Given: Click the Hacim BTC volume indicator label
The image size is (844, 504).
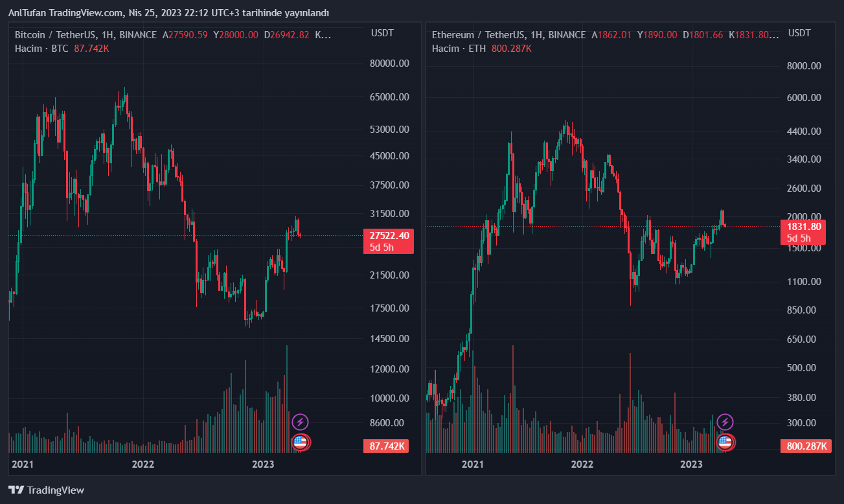Looking at the screenshot, I should coord(41,49).
